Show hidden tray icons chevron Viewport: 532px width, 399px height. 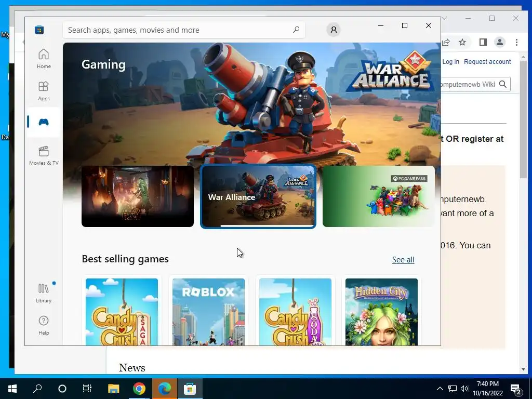tap(440, 389)
